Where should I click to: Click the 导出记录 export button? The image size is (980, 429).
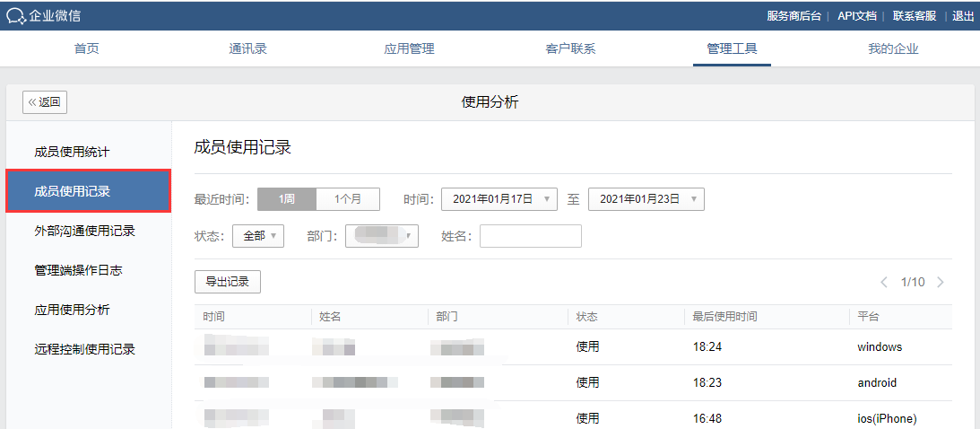click(x=227, y=282)
